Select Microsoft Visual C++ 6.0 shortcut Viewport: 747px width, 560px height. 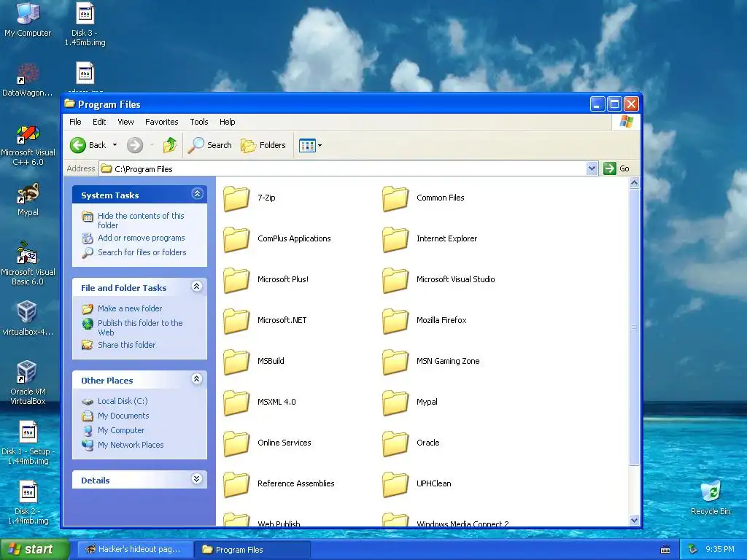click(x=28, y=146)
